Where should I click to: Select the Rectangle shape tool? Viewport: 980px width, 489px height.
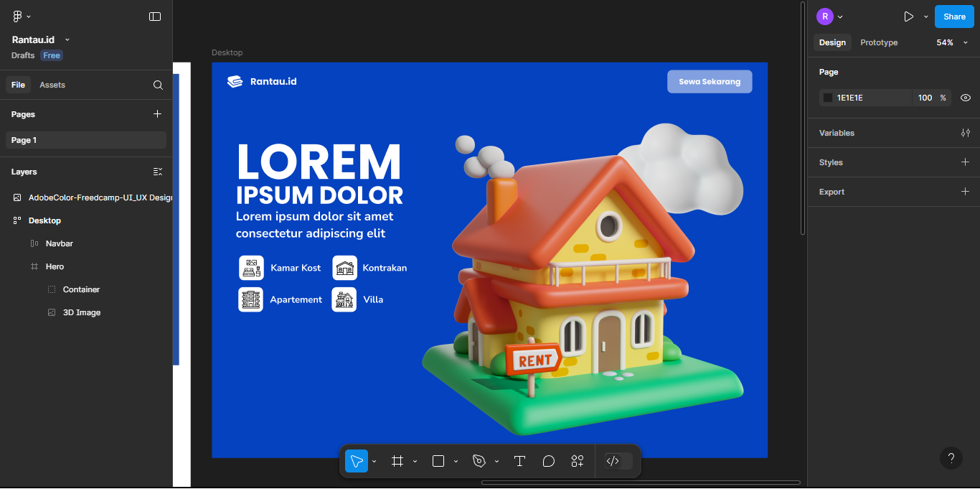pyautogui.click(x=438, y=461)
